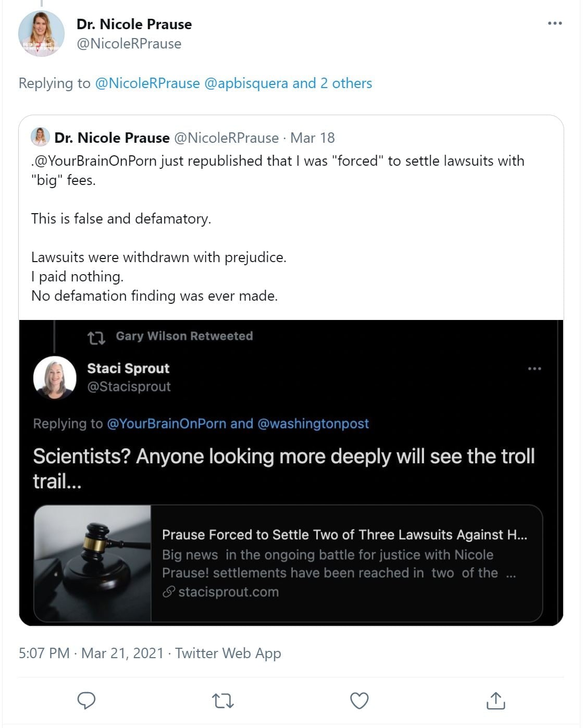
Task: Click the gavel thumbnail image
Action: pyautogui.click(x=93, y=563)
